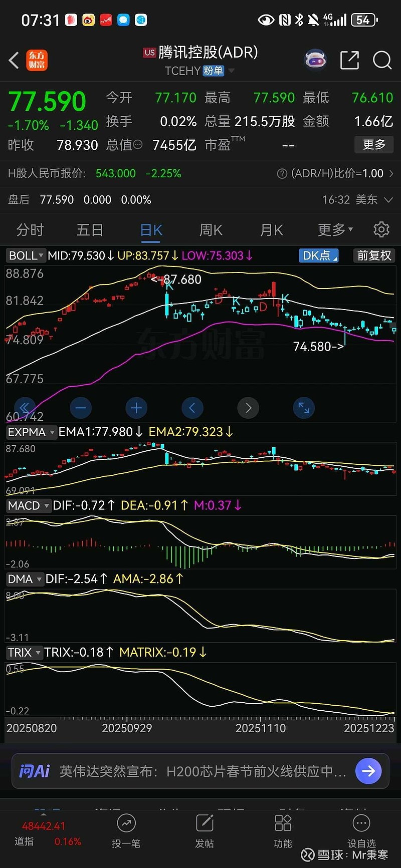Open the search magnifier icon
The width and height of the screenshot is (401, 868).
[x=382, y=61]
